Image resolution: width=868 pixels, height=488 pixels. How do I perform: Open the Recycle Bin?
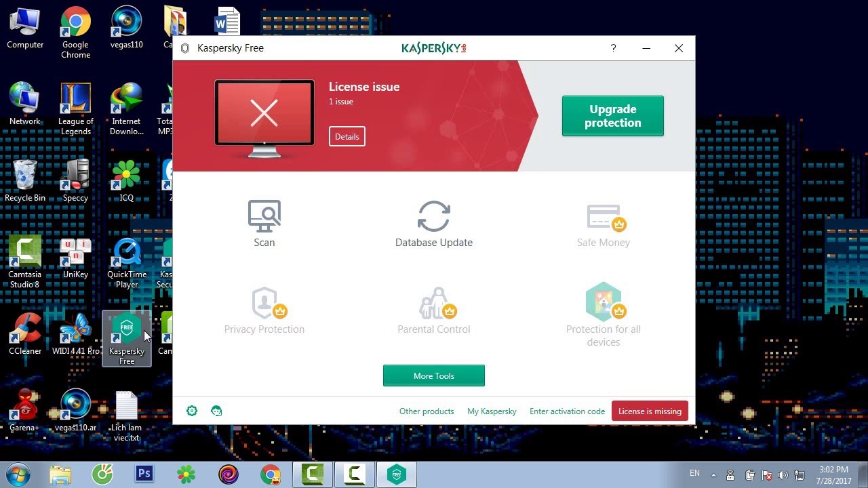25,181
